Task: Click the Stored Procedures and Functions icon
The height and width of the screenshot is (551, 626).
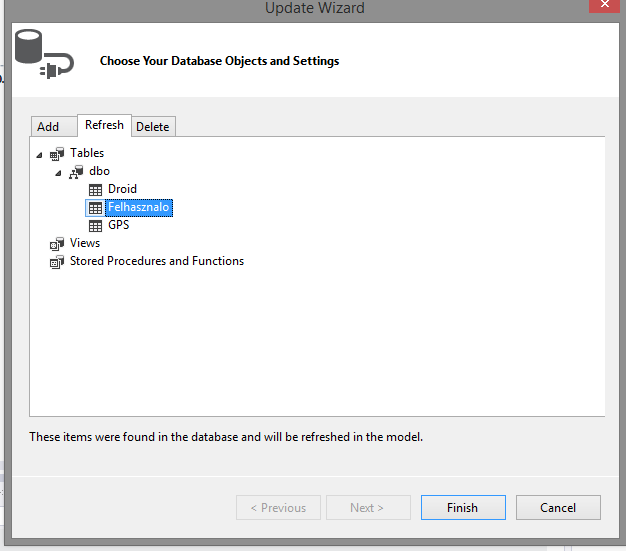Action: [57, 262]
